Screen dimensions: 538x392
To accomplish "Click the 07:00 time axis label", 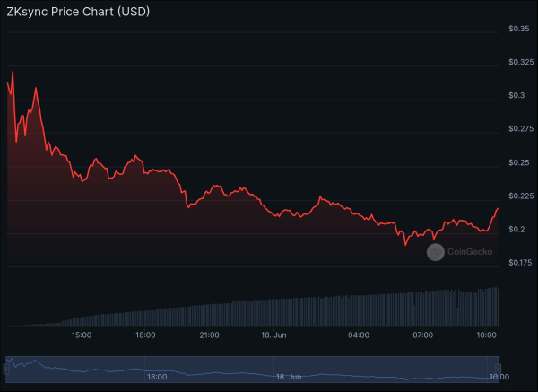I will click(422, 335).
